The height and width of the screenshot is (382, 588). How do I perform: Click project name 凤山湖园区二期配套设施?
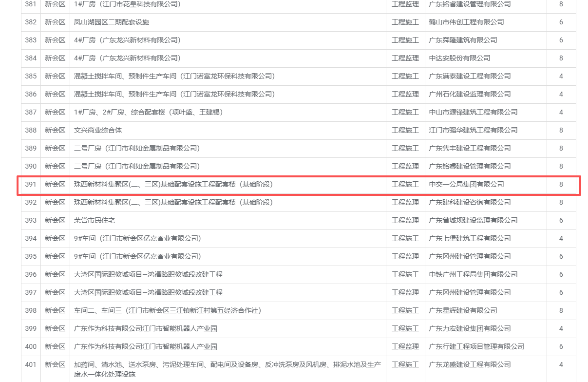pyautogui.click(x=112, y=22)
